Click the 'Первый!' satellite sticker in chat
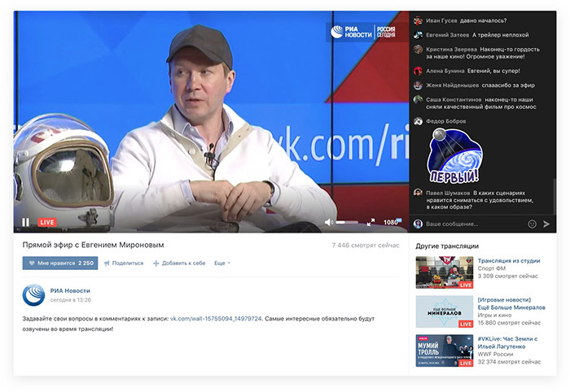 pyautogui.click(x=454, y=155)
